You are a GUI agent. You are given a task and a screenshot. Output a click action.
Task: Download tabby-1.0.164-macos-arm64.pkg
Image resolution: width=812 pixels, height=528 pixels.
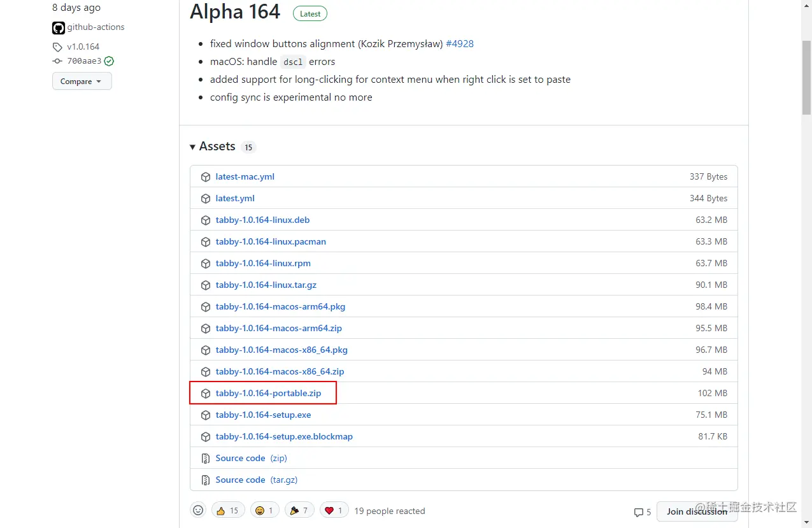[x=281, y=307]
